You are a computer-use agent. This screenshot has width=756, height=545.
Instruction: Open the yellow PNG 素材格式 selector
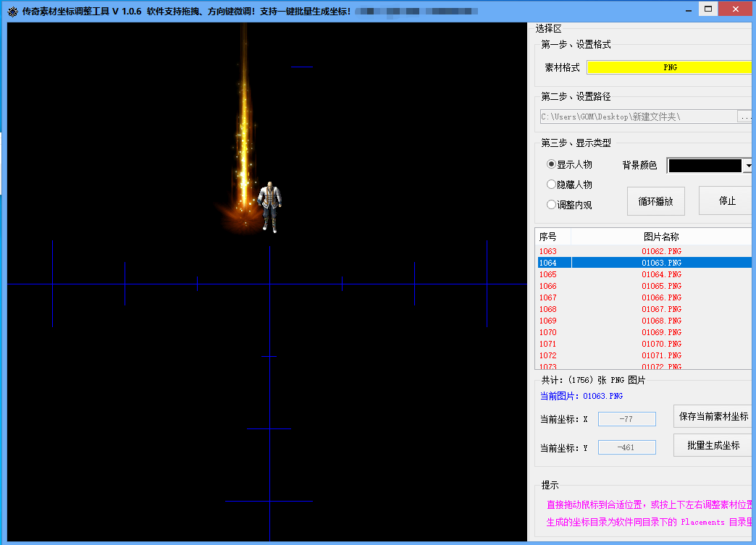(x=670, y=67)
